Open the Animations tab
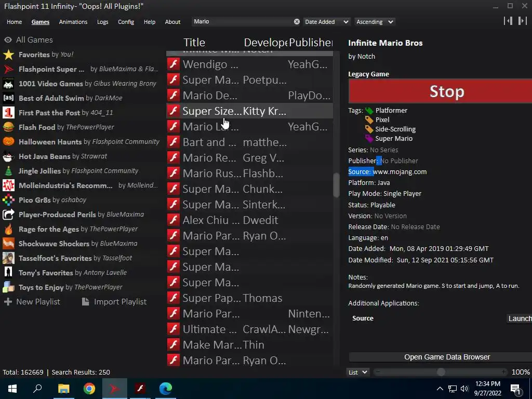This screenshot has height=399, width=532. 73,22
